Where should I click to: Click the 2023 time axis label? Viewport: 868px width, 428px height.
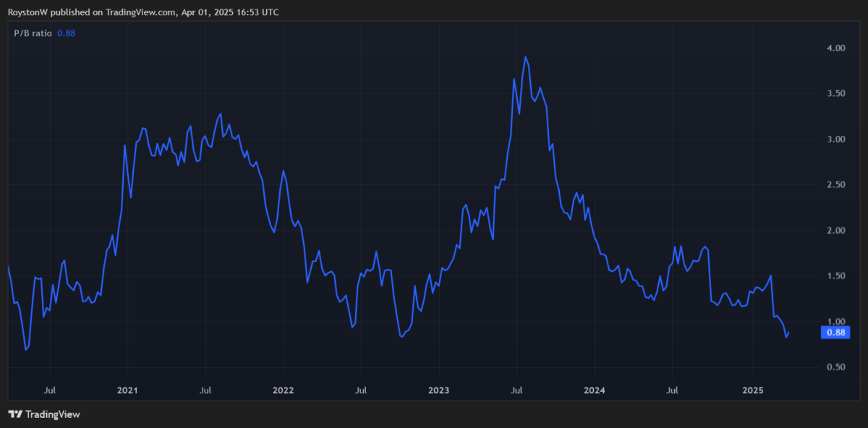click(x=438, y=390)
